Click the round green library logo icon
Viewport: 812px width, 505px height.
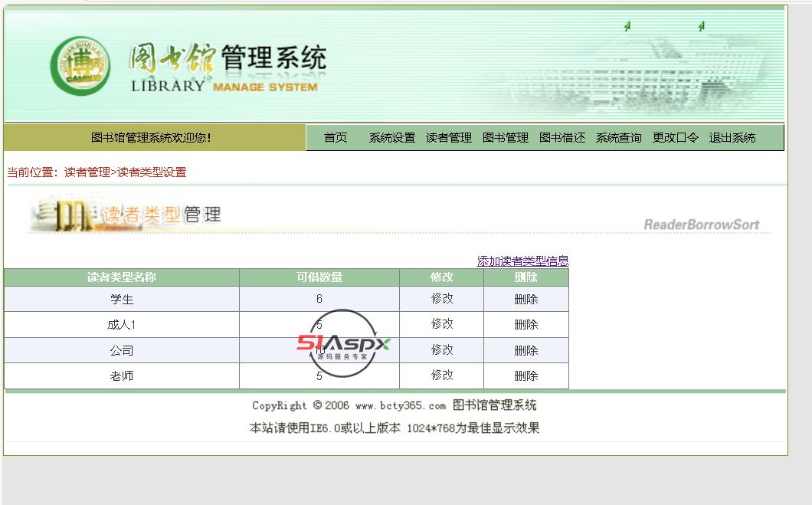[80, 66]
